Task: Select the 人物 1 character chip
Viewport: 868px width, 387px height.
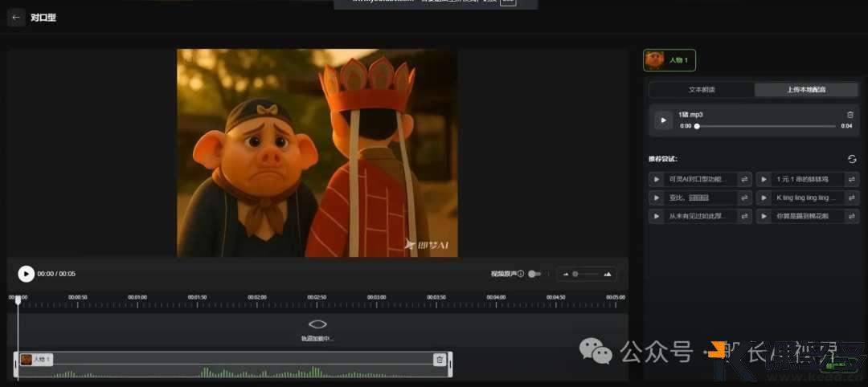Action: pyautogui.click(x=669, y=60)
